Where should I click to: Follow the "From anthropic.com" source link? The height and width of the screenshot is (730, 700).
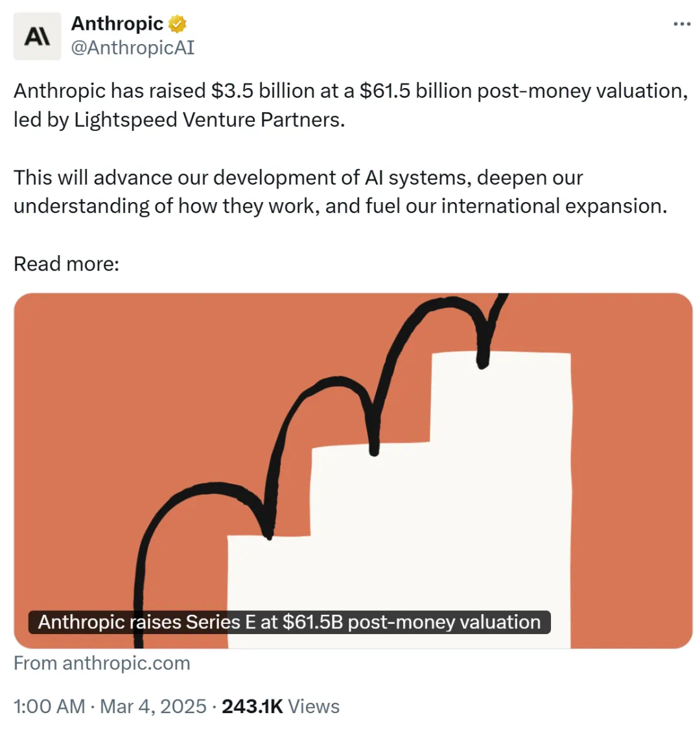tap(102, 663)
